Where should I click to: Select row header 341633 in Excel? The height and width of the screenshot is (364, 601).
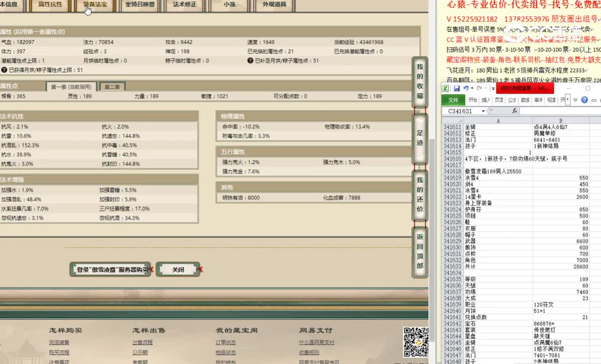[452, 266]
